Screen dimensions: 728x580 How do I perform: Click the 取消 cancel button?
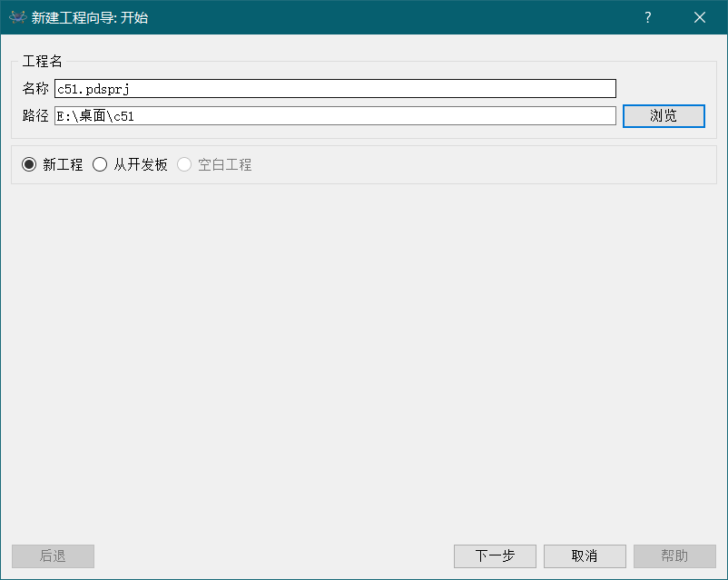click(x=585, y=555)
